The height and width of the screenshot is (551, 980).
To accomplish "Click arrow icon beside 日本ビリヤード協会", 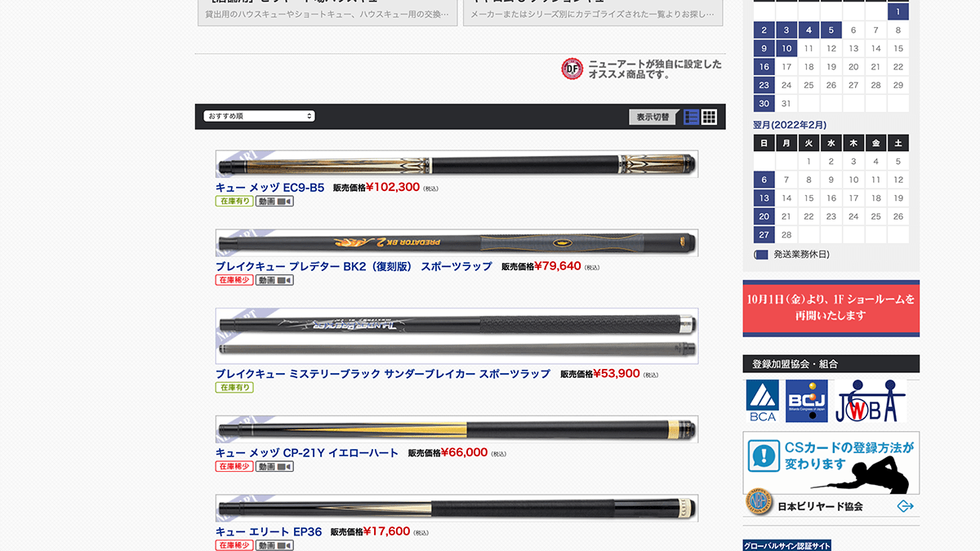I will tap(905, 506).
